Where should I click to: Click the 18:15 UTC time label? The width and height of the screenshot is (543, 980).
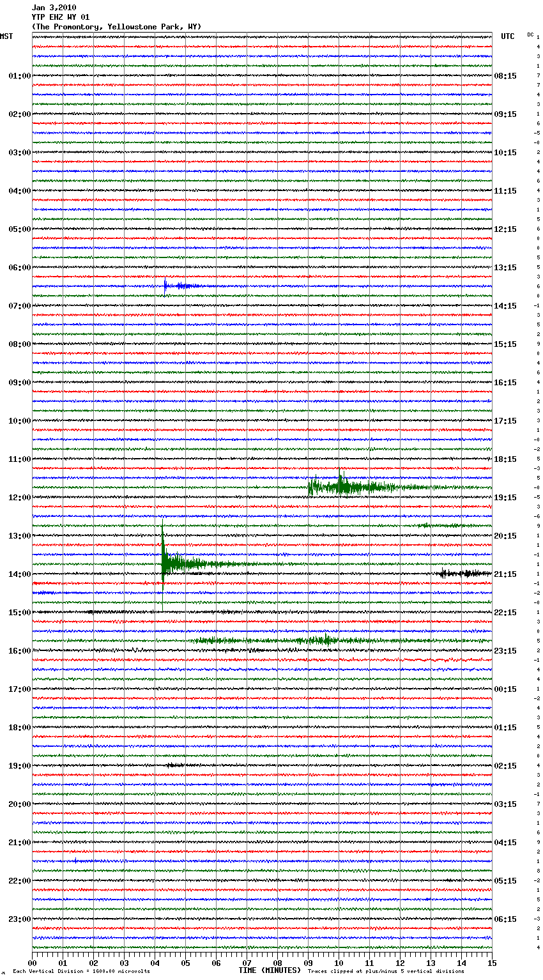(x=505, y=459)
